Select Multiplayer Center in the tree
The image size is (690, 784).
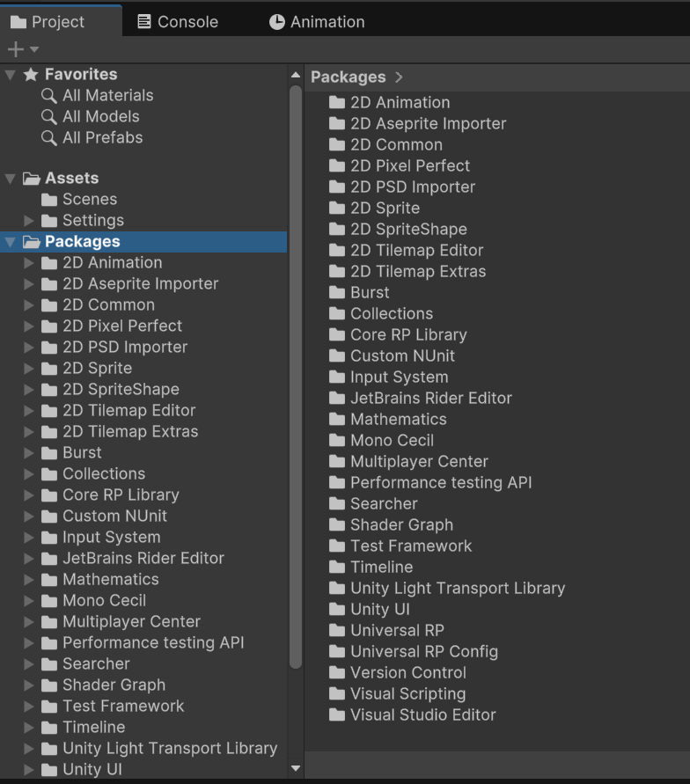(x=143, y=621)
